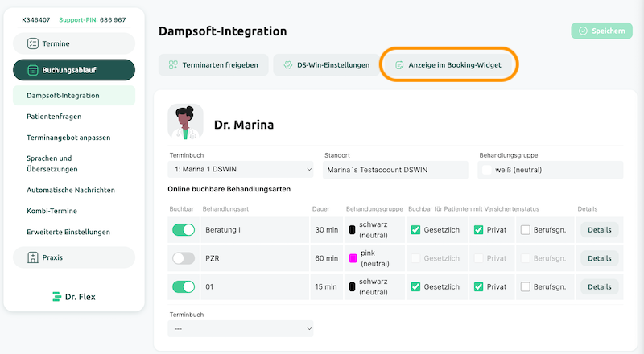Image resolution: width=644 pixels, height=354 pixels.
Task: Uncheck Privat for Beratung I
Action: (x=478, y=230)
